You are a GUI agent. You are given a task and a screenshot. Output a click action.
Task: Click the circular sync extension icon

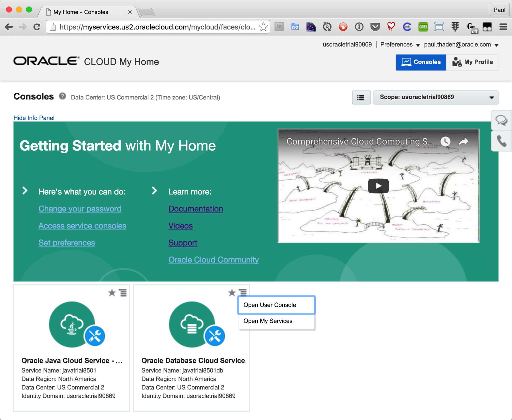[327, 27]
